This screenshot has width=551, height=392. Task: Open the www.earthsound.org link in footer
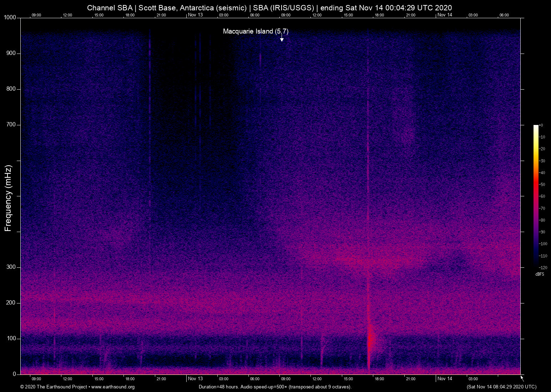pos(113,387)
